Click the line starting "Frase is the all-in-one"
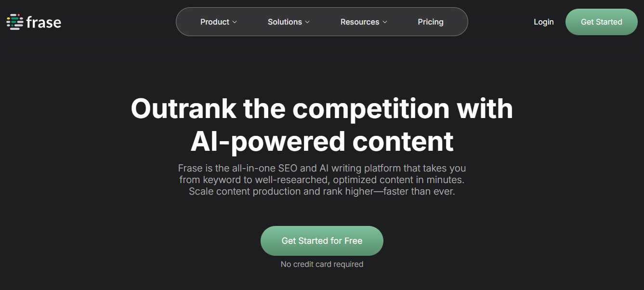Viewport: 644px width, 290px height. tap(322, 169)
